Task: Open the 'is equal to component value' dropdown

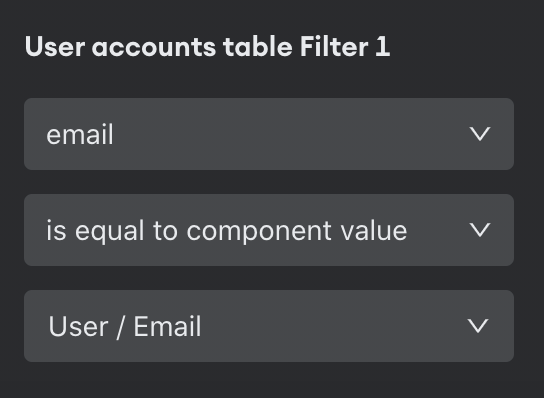Action: point(269,230)
